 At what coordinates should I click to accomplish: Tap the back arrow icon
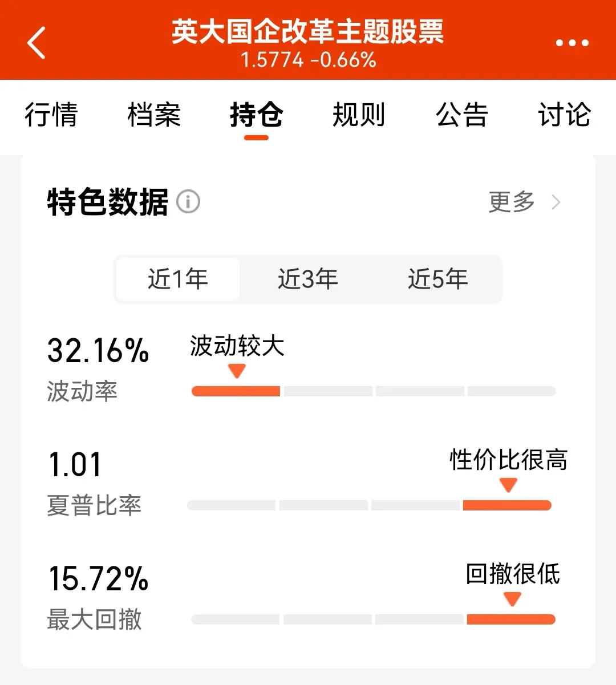37,43
